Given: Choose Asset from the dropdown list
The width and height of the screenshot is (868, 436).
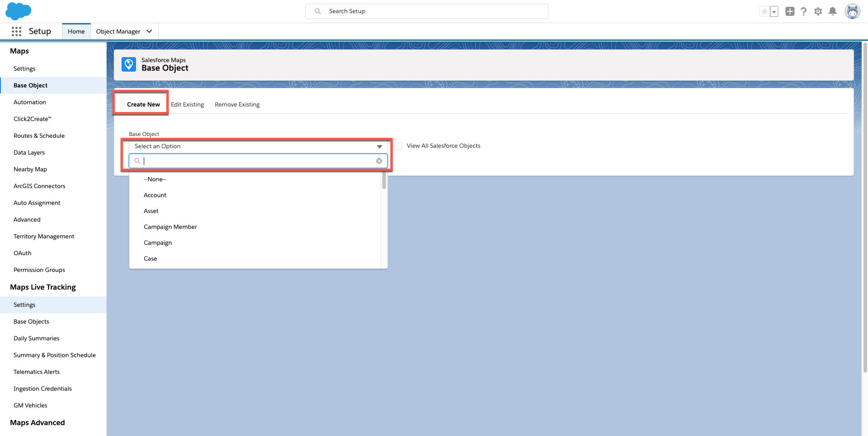Looking at the screenshot, I should click(255, 211).
